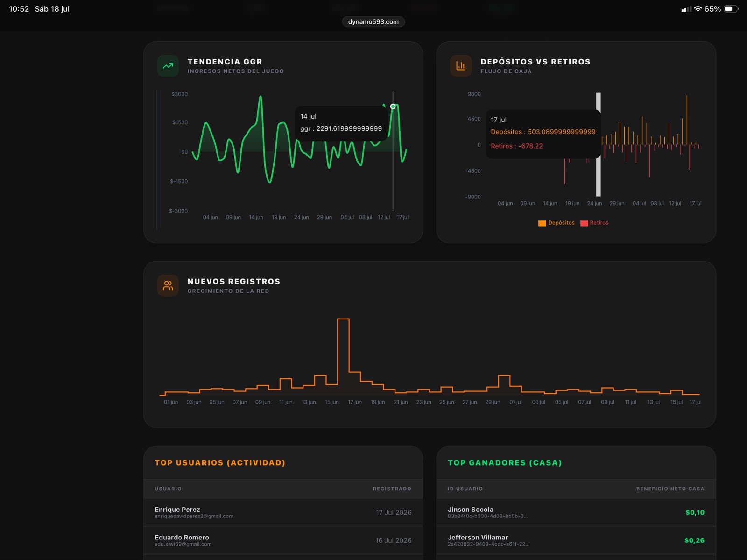Click the Nuevos Registros title
747x560 pixels.
point(234,282)
